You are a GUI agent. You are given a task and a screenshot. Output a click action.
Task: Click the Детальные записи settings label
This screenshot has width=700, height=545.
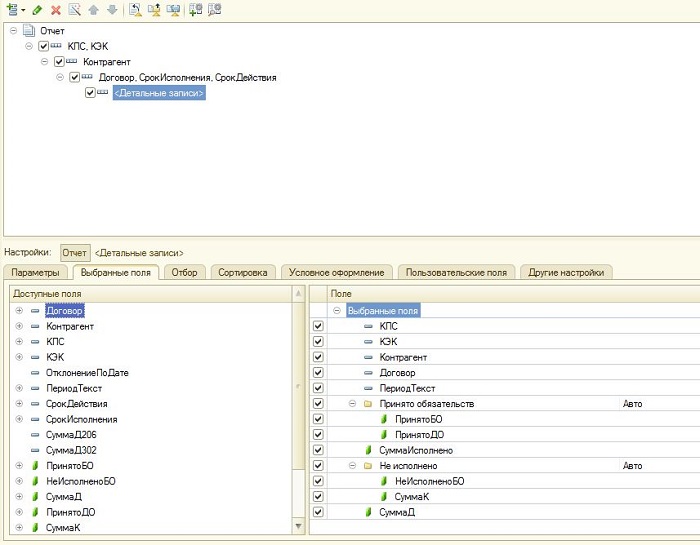(x=139, y=253)
